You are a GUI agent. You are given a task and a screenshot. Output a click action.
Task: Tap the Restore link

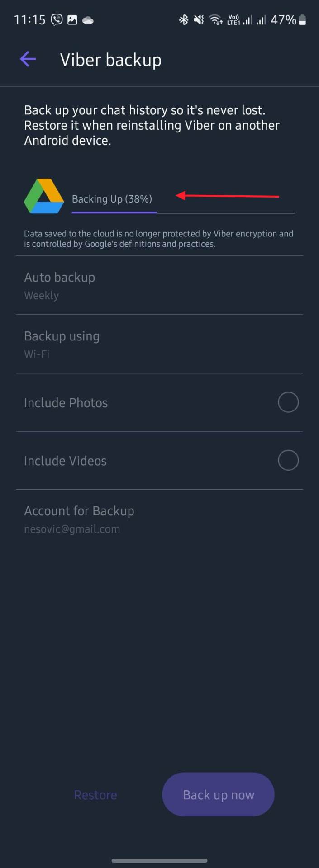pyautogui.click(x=95, y=795)
